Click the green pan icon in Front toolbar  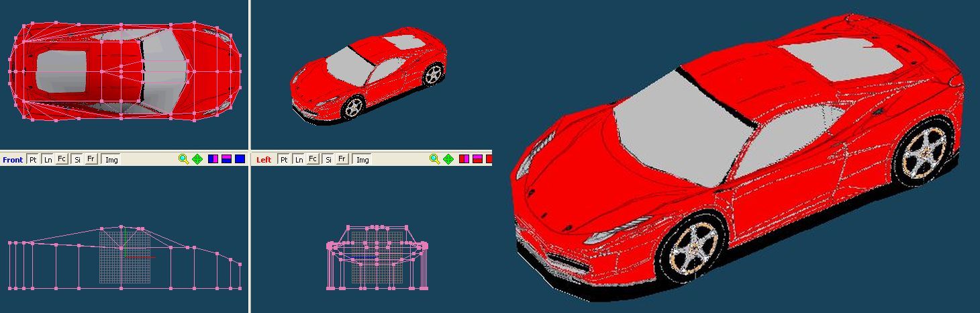(x=197, y=159)
